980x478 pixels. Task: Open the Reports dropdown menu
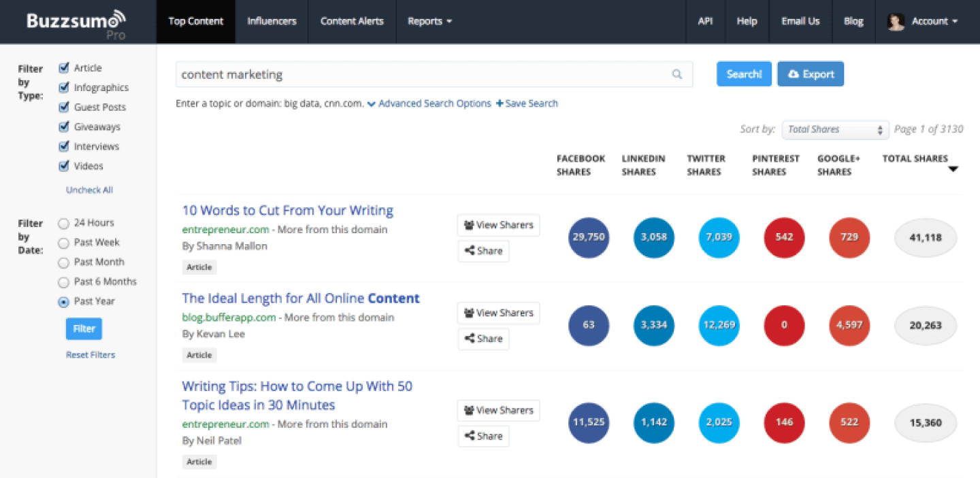tap(429, 22)
